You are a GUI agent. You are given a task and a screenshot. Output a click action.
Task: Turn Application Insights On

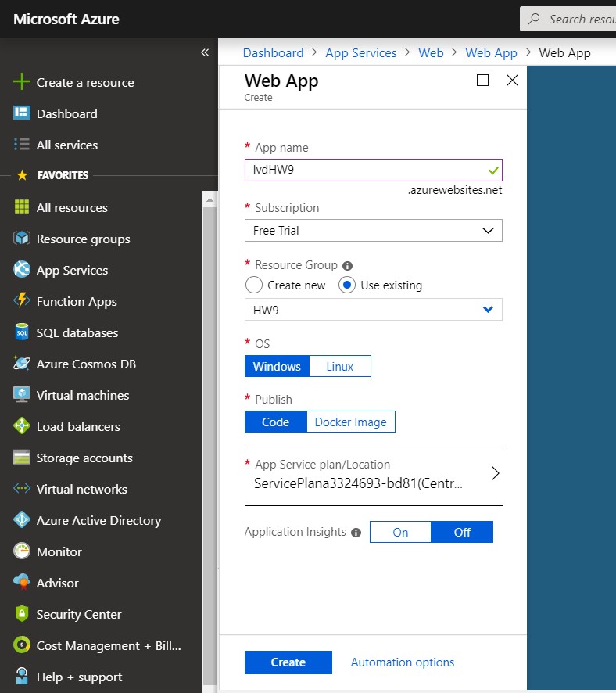400,532
